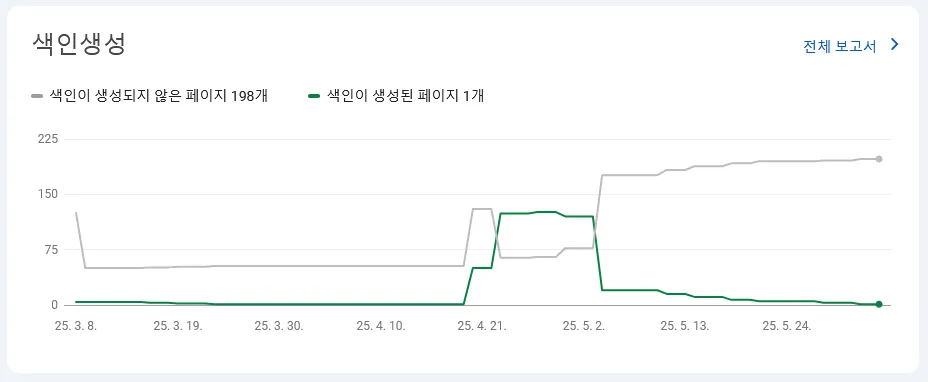Image resolution: width=928 pixels, height=382 pixels.
Task: Select legend label 색인이 생성되지 않은 페이지 198개
Action: [159, 95]
